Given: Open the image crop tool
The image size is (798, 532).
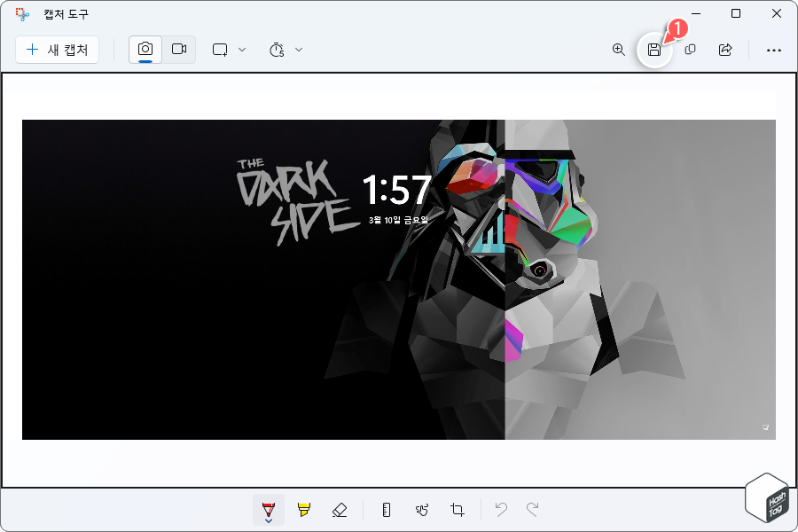Looking at the screenshot, I should (x=457, y=510).
